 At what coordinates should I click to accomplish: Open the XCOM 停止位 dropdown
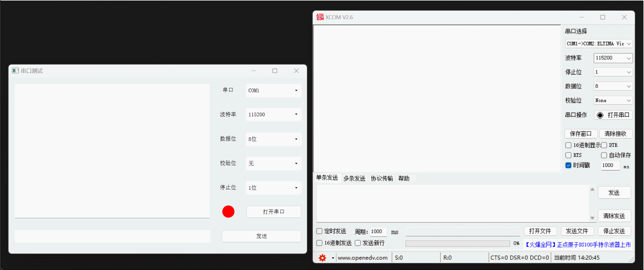click(613, 72)
